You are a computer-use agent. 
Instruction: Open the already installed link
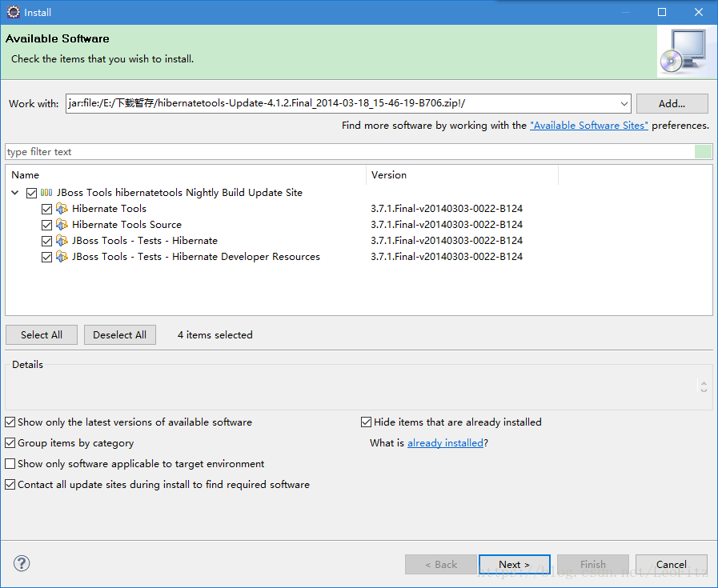pos(445,443)
